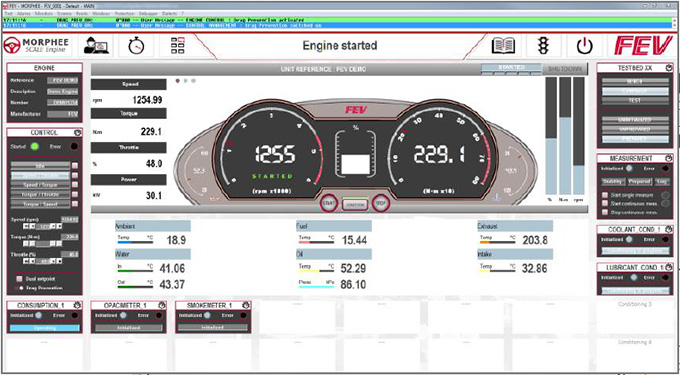Click the power shutdown icon
The image size is (680, 375).
(x=584, y=46)
